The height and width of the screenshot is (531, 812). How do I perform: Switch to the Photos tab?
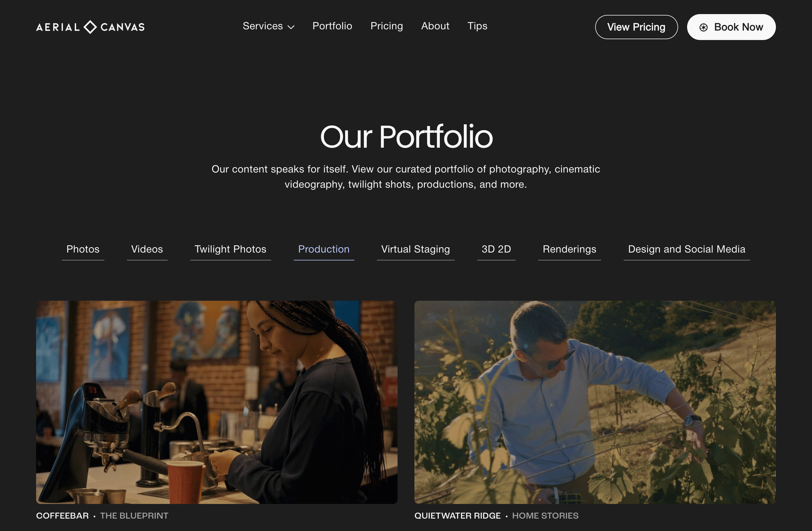click(x=83, y=249)
